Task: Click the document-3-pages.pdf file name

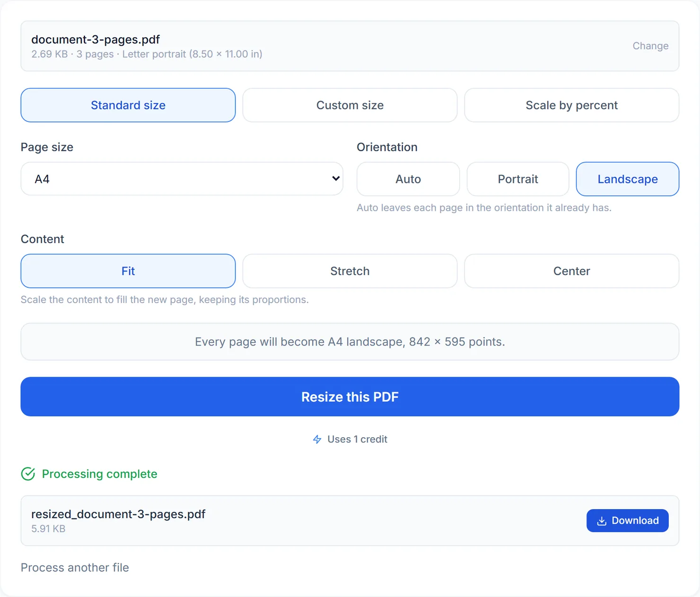Action: click(96, 39)
